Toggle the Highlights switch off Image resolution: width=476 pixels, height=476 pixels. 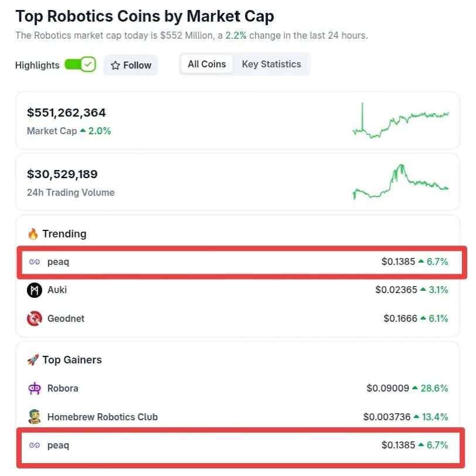point(80,65)
